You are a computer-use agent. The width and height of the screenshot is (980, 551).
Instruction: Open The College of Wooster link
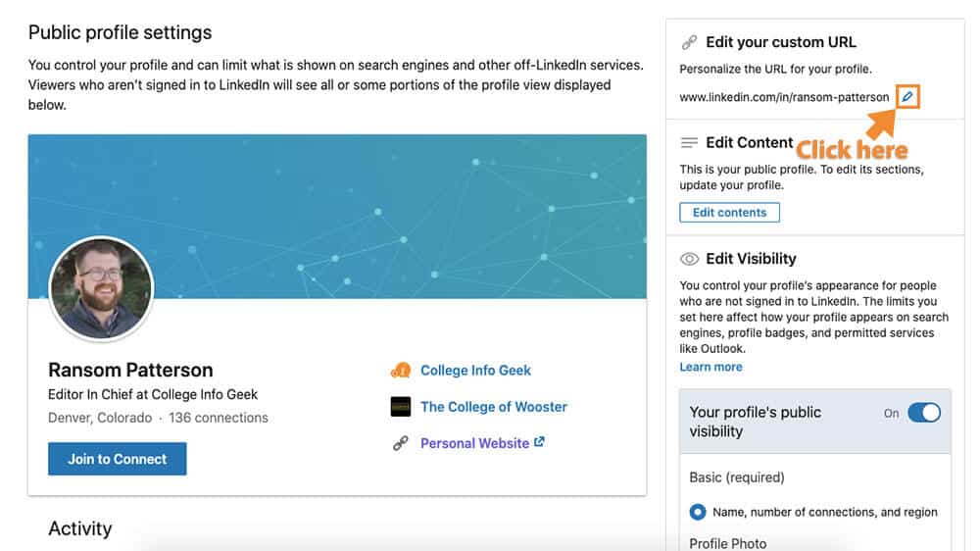[x=494, y=407]
